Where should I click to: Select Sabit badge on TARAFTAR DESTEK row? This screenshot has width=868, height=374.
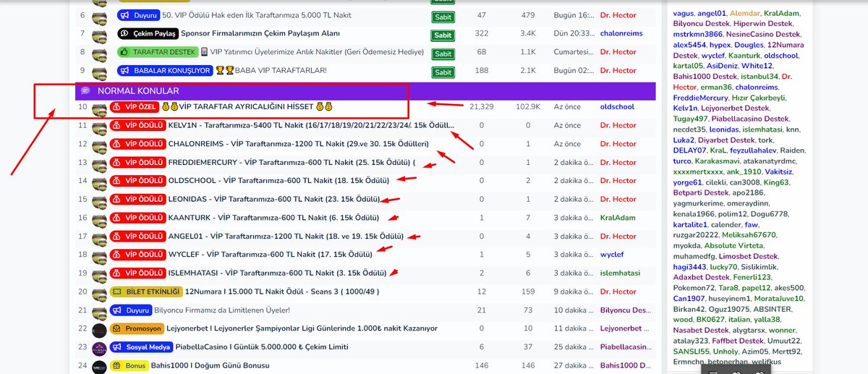coord(443,54)
